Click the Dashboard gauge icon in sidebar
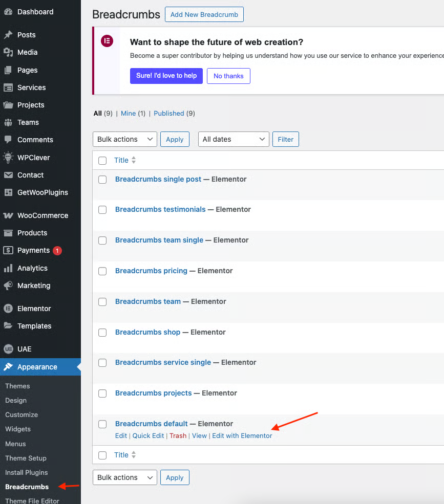Screen dimensions: 444x504 (8, 12)
